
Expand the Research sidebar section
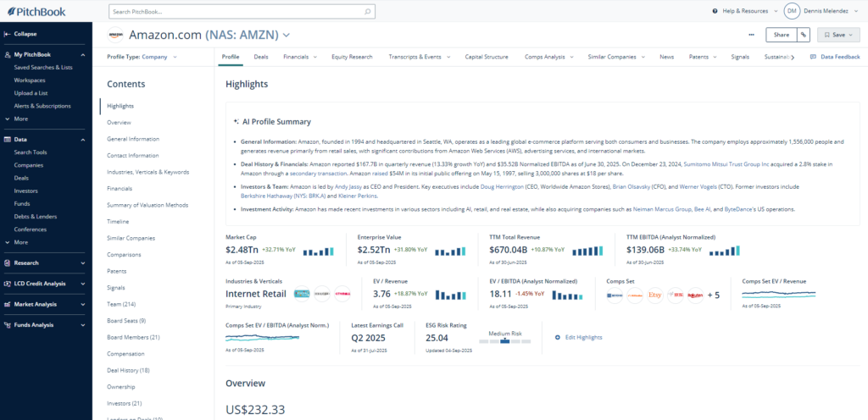click(x=82, y=262)
